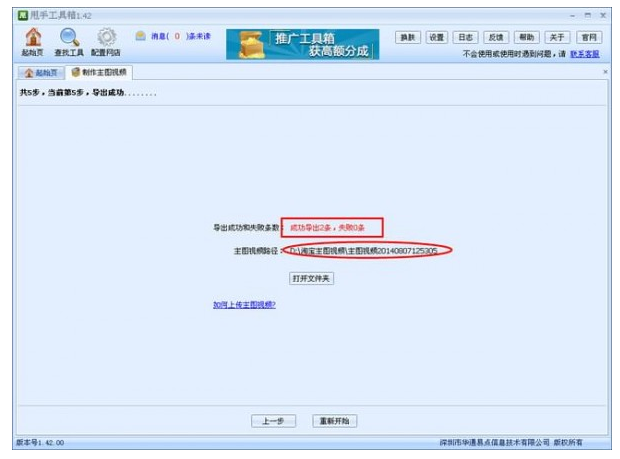Switch to the 起始页 tab
This screenshot has height=459, width=620.
click(41, 73)
